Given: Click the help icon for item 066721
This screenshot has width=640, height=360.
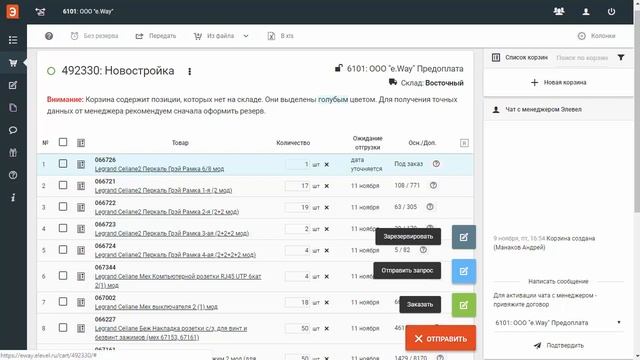Looking at the screenshot, I should (433, 185).
